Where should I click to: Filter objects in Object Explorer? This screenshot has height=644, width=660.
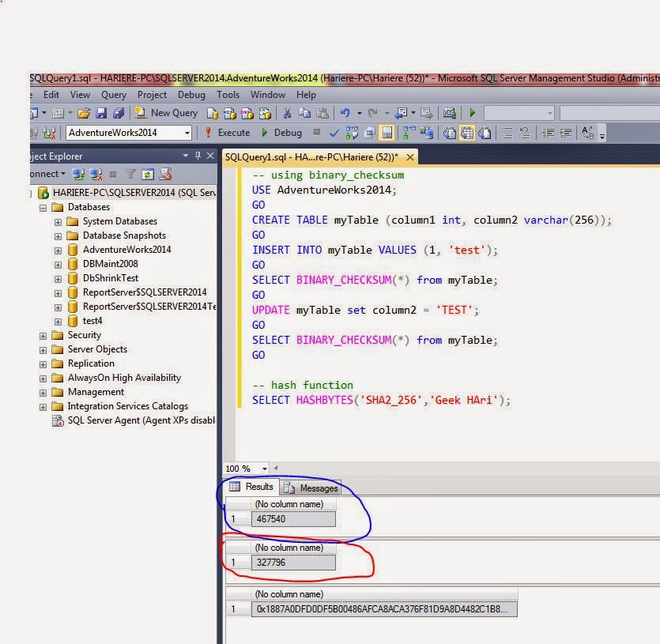point(130,175)
